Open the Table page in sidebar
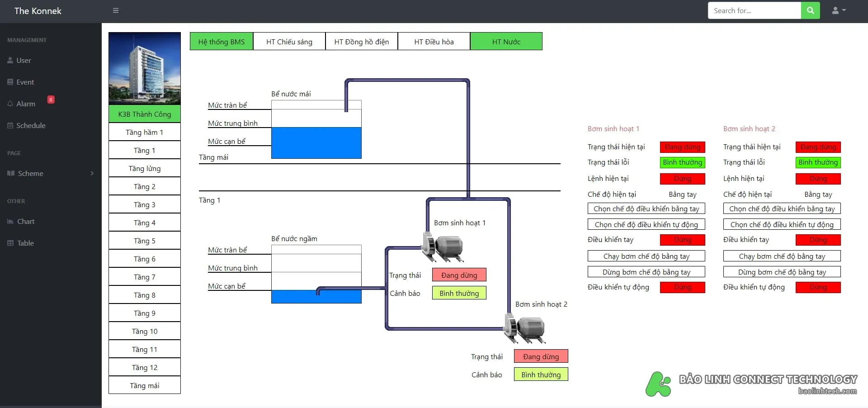Viewport: 868px width, 408px height. pos(21,243)
